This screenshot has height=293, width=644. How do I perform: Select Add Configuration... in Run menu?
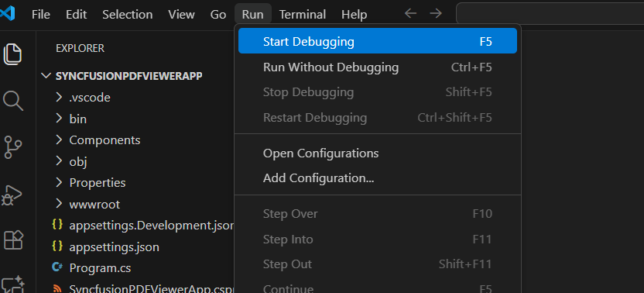378,178
